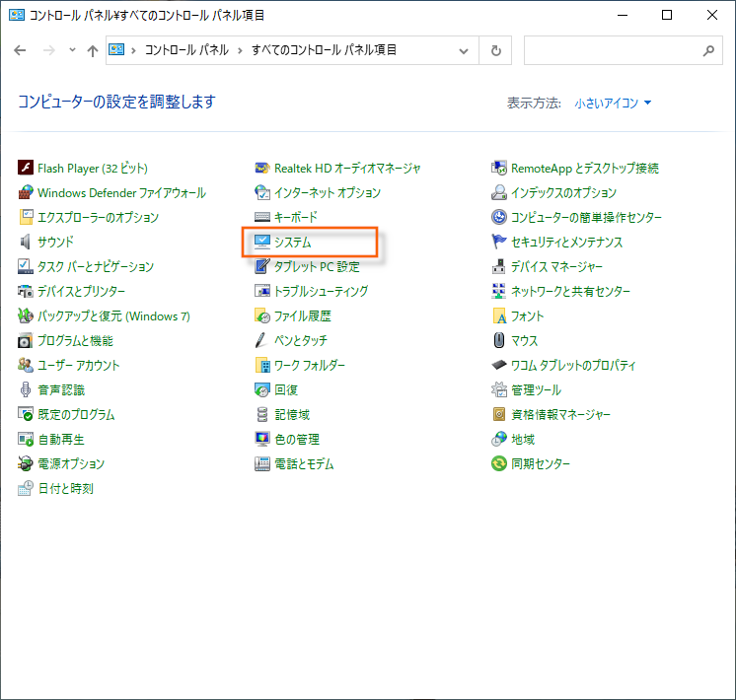Open the 地域 globe icon
Viewport: 736px width, 700px height.
pyautogui.click(x=499, y=439)
